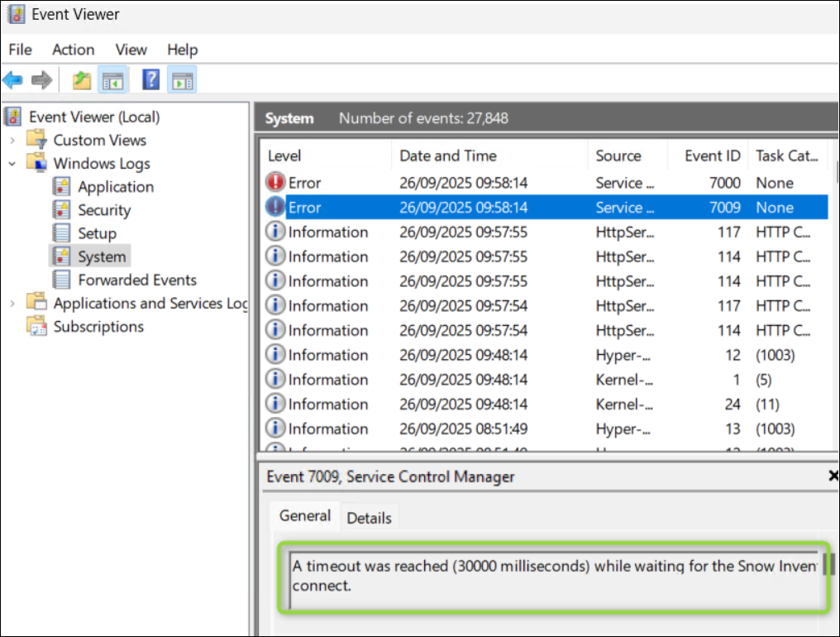Click the Up one level folder icon
This screenshot has width=840, height=637.
coord(80,79)
